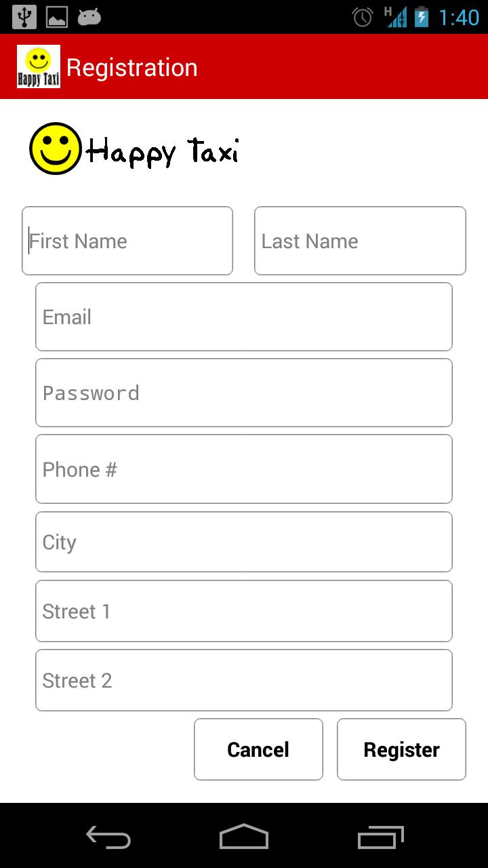Focus the Street 2 field
Viewport: 488px width, 868px height.
[x=244, y=680]
